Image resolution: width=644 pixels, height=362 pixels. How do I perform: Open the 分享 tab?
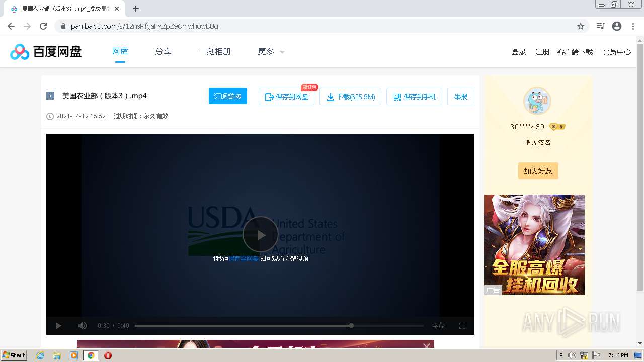(x=163, y=51)
